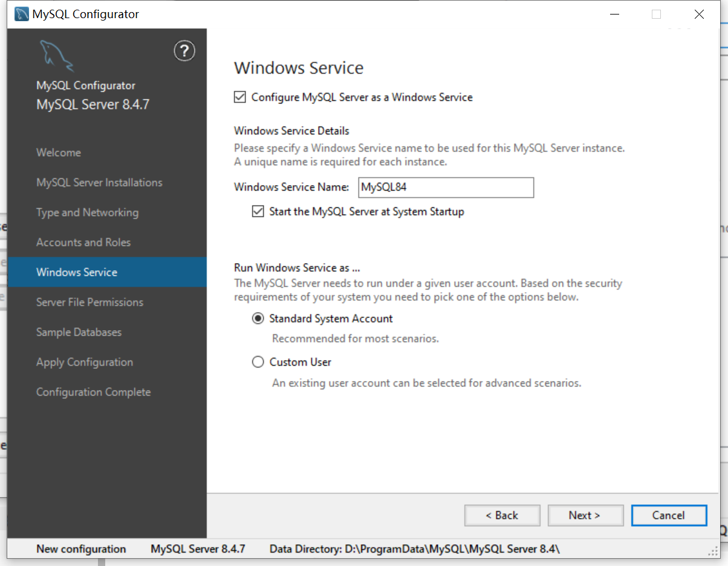Viewport: 728px width, 566px height.
Task: Select the Windows Service step in sidebar
Action: coord(107,272)
